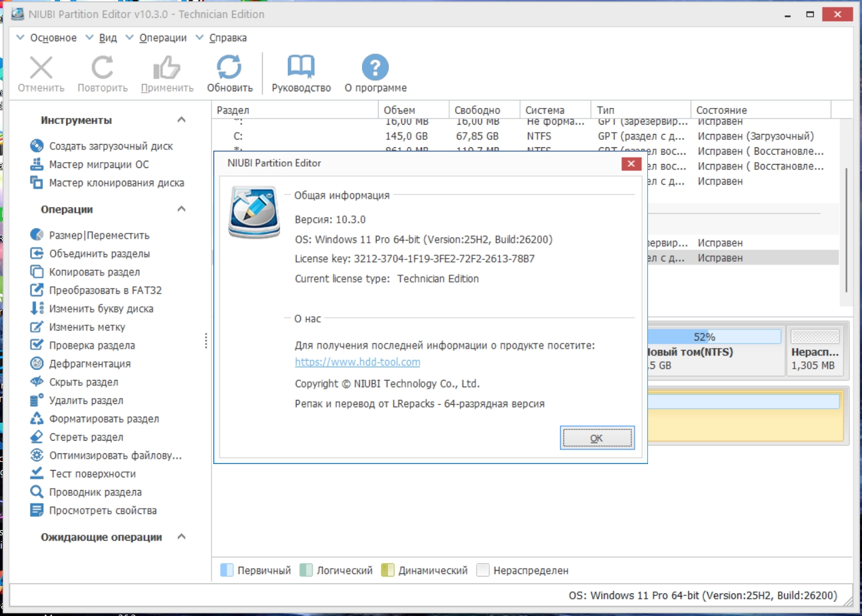The image size is (862, 616).
Task: Click the Undo (Отменить) toolbar icon
Action: pyautogui.click(x=41, y=67)
